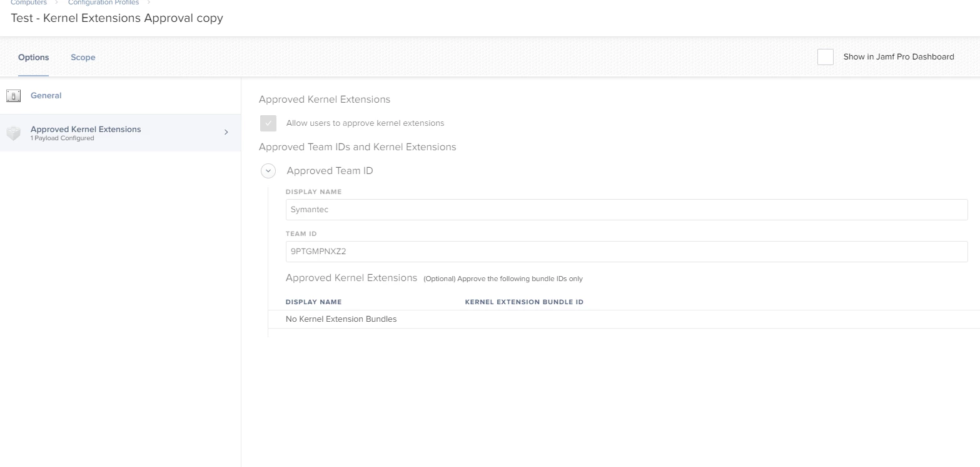Click the No Kernel Extension Bundles row
Screen dimensions: 980x467
tap(624, 319)
